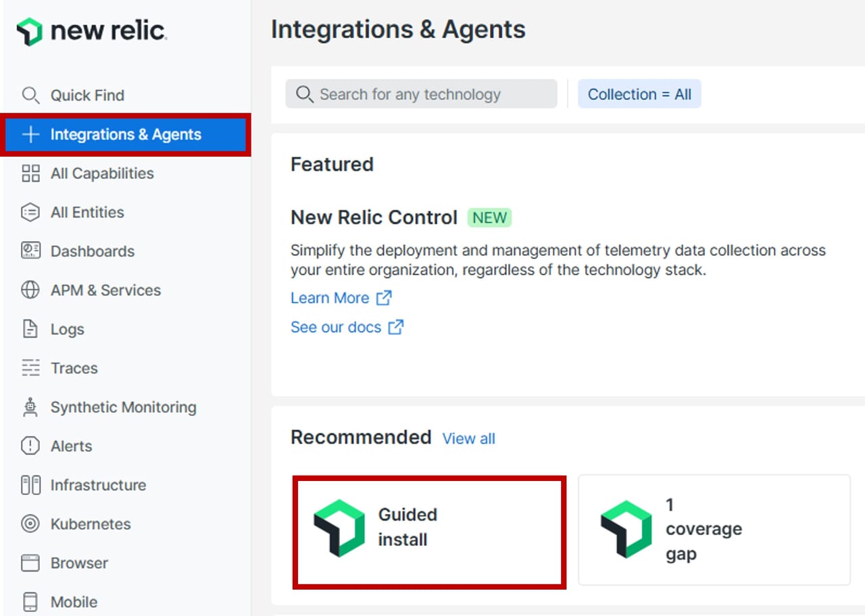
Task: Click the Dashboards icon in sidebar
Action: pyautogui.click(x=30, y=251)
